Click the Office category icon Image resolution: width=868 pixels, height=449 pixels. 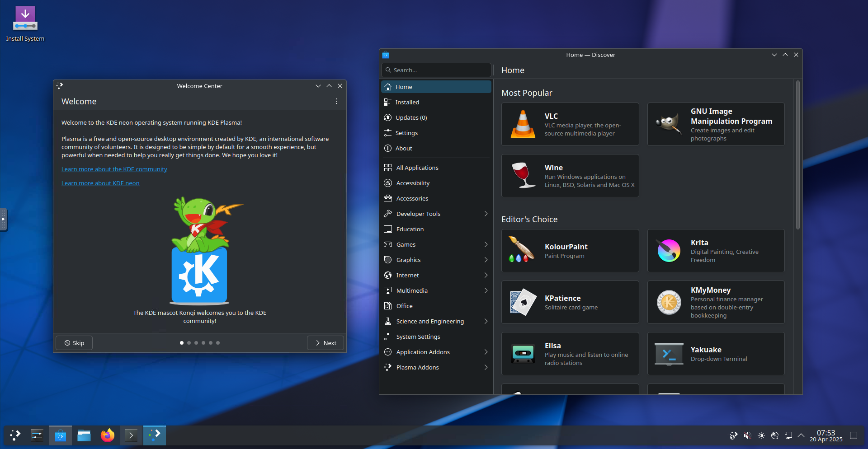[x=388, y=306]
